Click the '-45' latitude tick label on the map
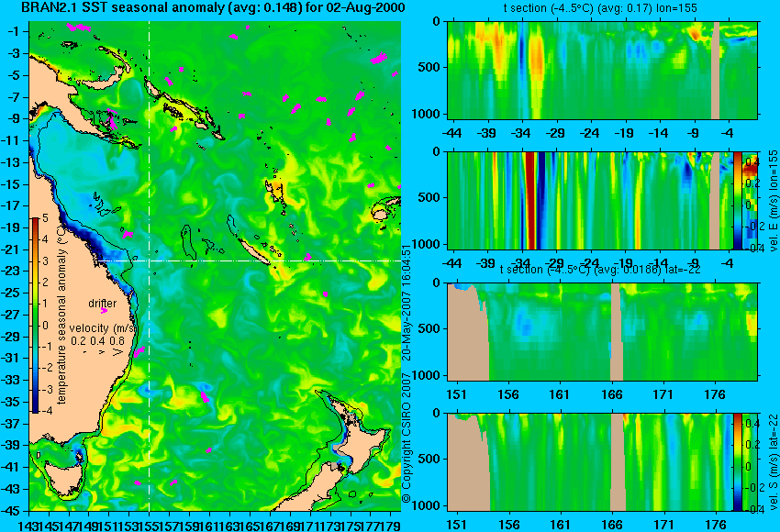The image size is (780, 532). tap(10, 511)
